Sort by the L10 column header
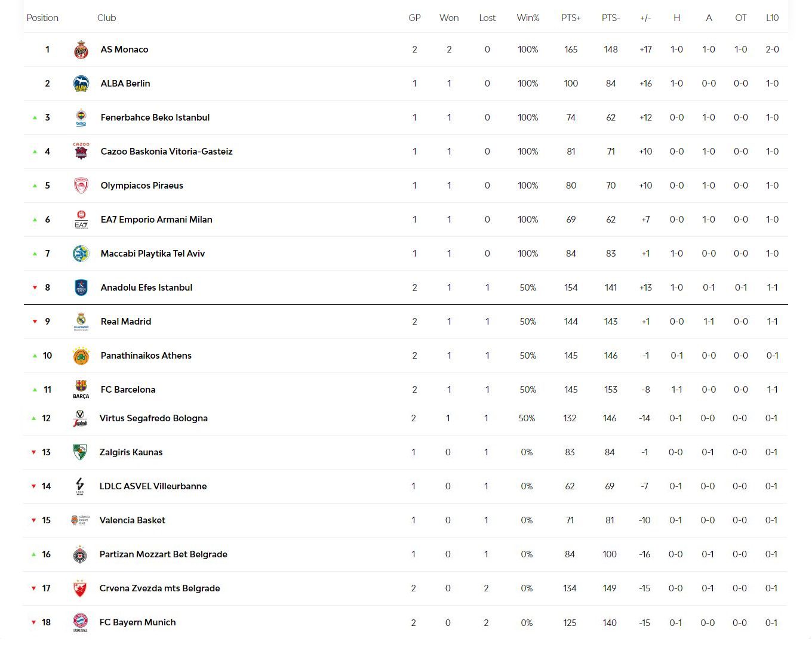The width and height of the screenshot is (812, 654). [x=772, y=18]
